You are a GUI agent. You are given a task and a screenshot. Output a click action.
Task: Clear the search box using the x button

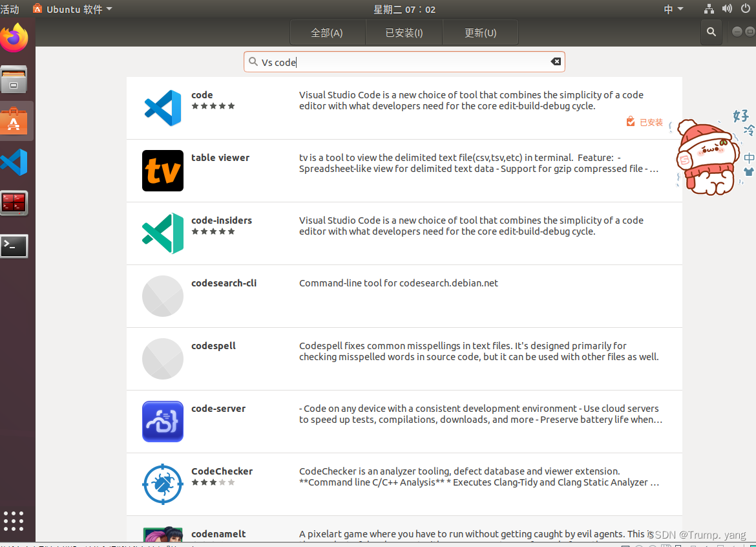tap(556, 61)
